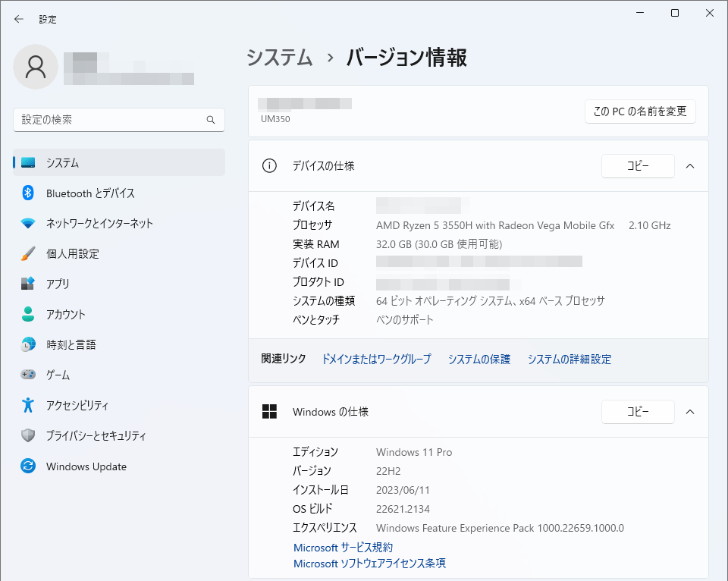Click the 22H2 version value
Viewport: 728px width, 581px height.
(x=388, y=471)
